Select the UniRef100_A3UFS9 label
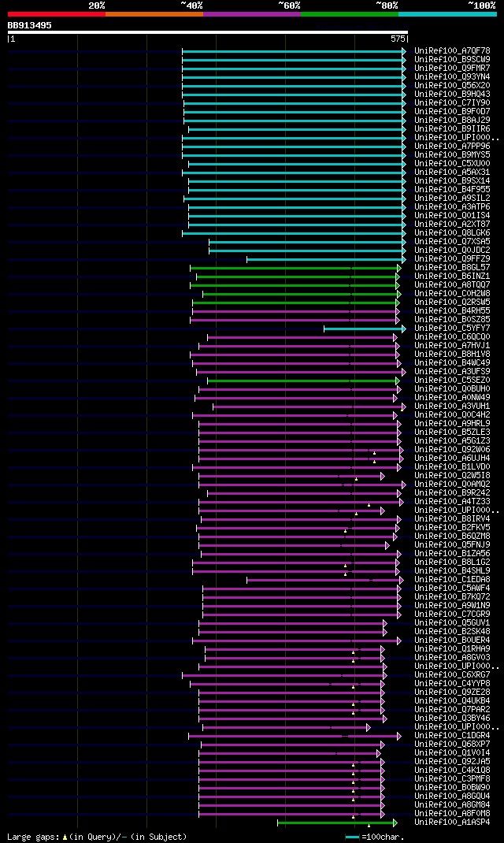The width and height of the screenshot is (504, 843). pyautogui.click(x=452, y=372)
